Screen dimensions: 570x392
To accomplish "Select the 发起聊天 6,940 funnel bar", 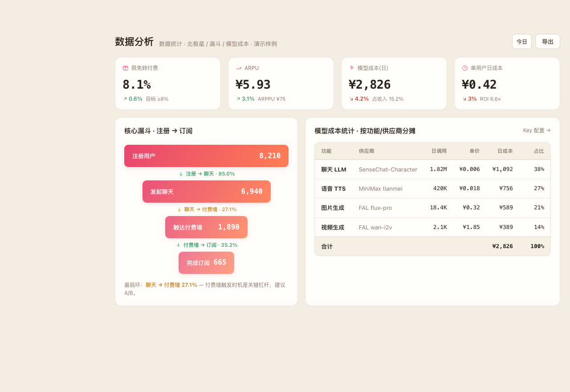I will coord(207,192).
